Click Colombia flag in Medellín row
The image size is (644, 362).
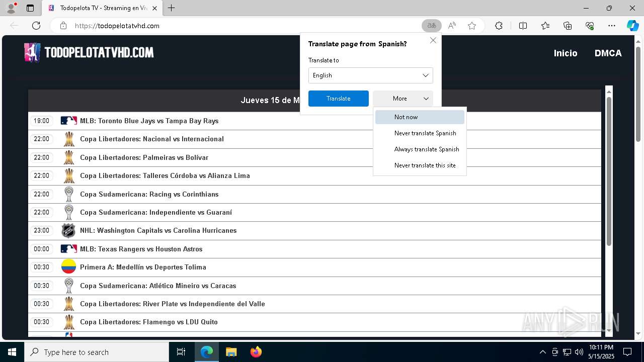pyautogui.click(x=68, y=267)
